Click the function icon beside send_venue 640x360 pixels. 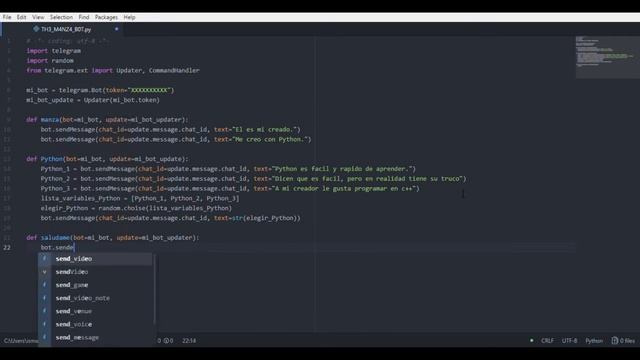coord(44,311)
